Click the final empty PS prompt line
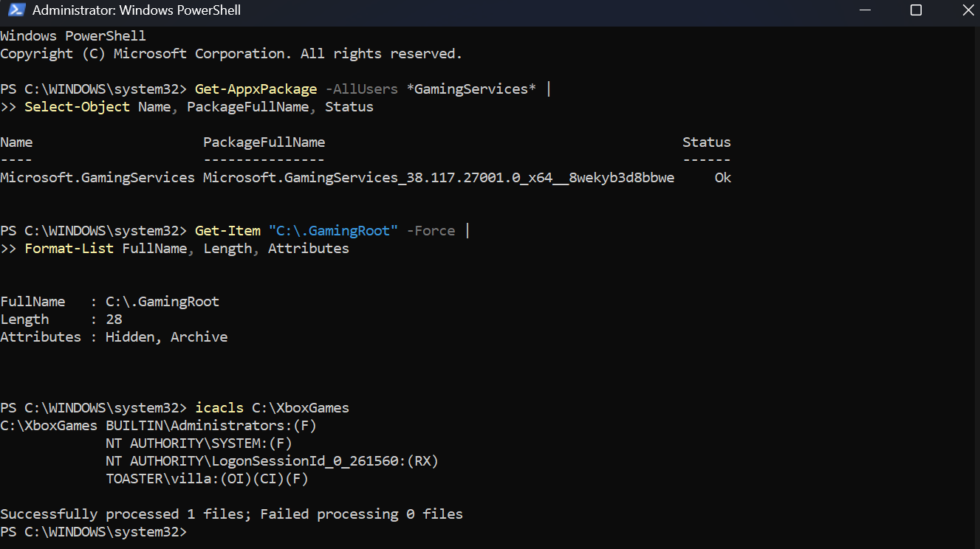This screenshot has height=549, width=980. (x=93, y=532)
